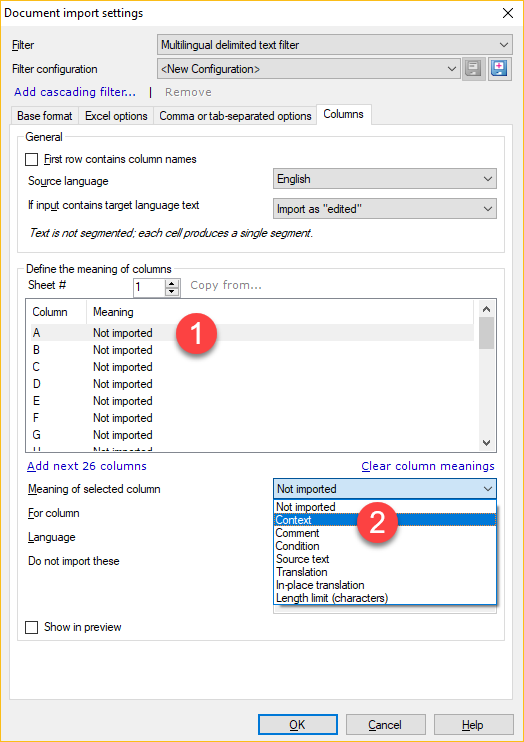Screen dimensions: 524x742
Task: Pick Length limit (characters) option
Action: (385, 598)
